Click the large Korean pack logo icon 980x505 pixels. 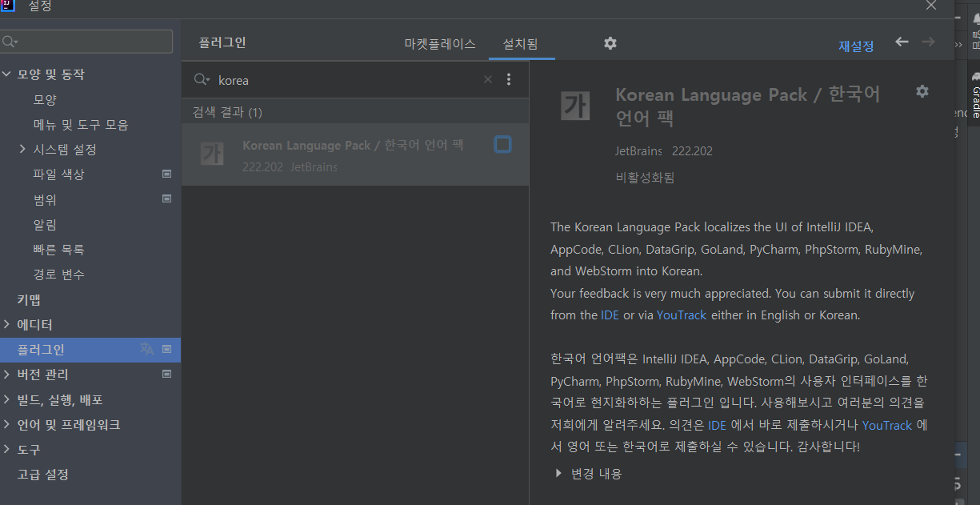point(576,106)
